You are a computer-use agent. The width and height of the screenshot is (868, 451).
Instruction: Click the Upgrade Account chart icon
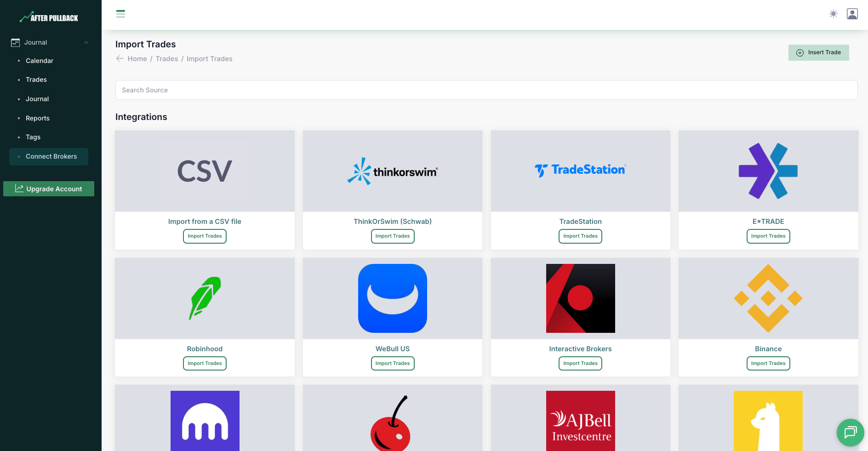(19, 188)
